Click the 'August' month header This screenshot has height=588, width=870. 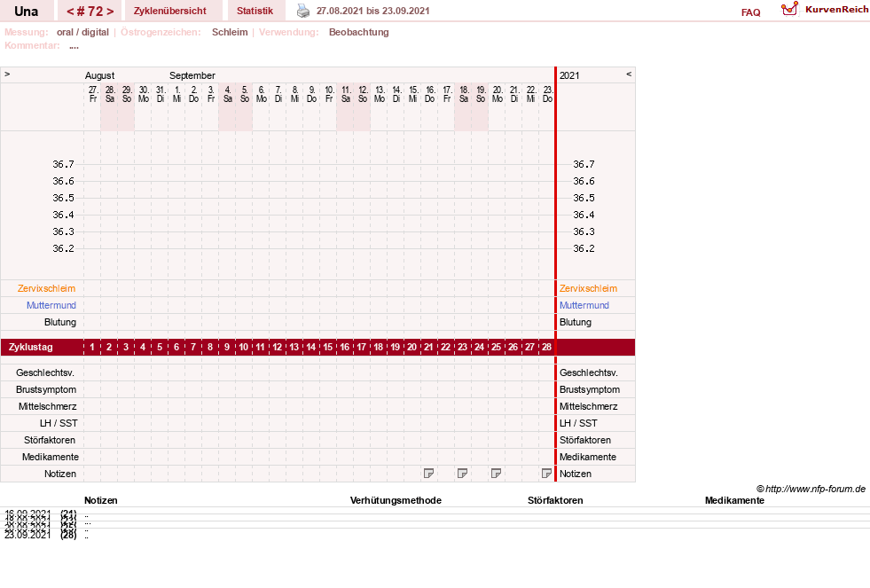(99, 75)
